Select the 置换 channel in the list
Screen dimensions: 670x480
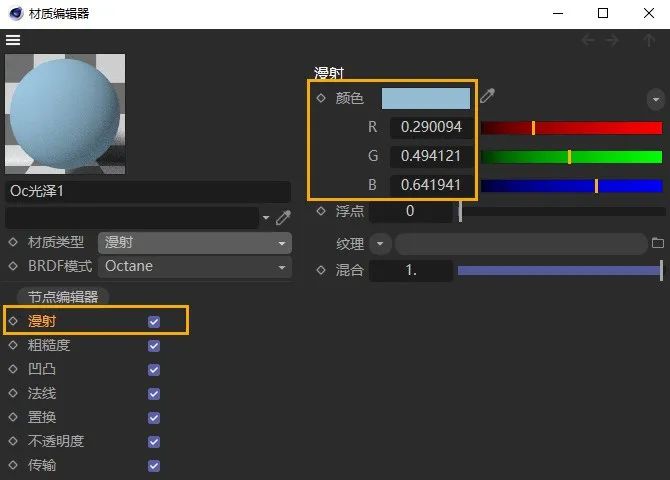click(42, 417)
